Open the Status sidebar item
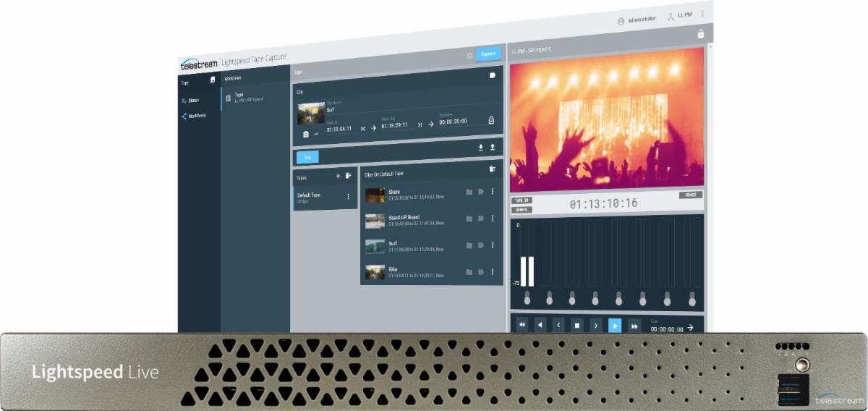868x411 pixels. 190,101
